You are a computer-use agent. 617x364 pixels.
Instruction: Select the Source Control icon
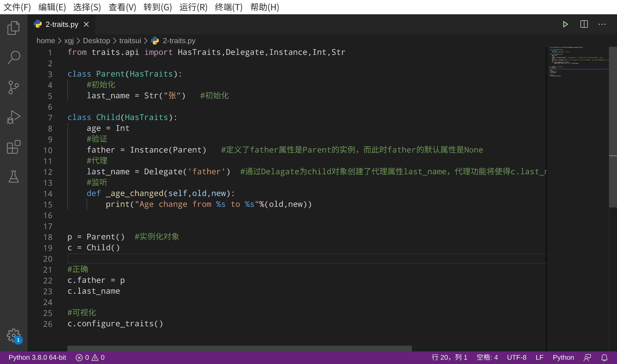[13, 87]
